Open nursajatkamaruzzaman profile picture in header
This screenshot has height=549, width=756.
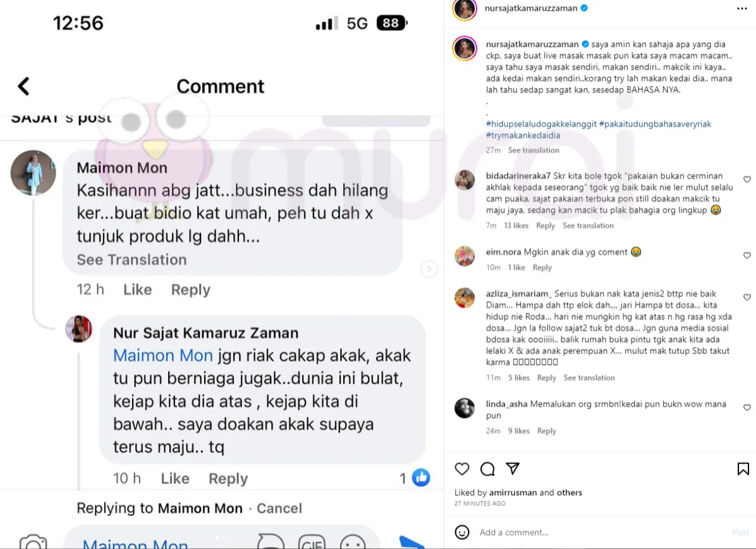click(465, 9)
